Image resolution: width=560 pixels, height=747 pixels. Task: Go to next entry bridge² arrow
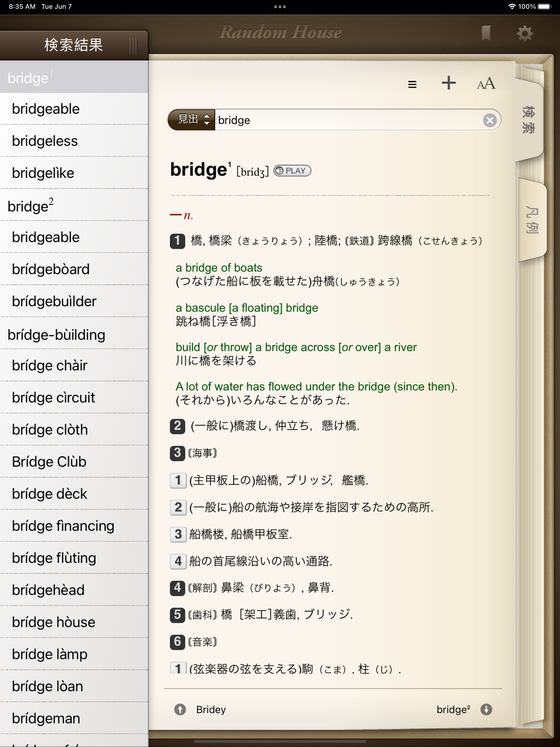click(x=486, y=710)
